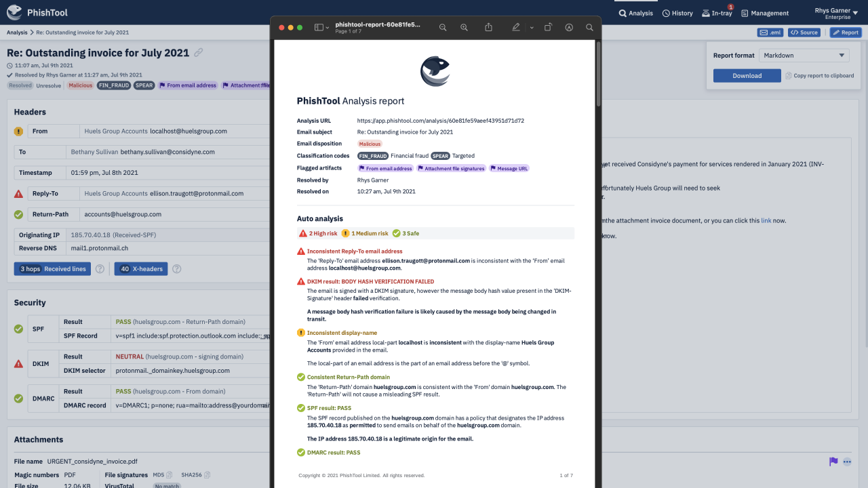The width and height of the screenshot is (868, 488).
Task: Click the PhishTool whale logo in header
Action: 14,12
